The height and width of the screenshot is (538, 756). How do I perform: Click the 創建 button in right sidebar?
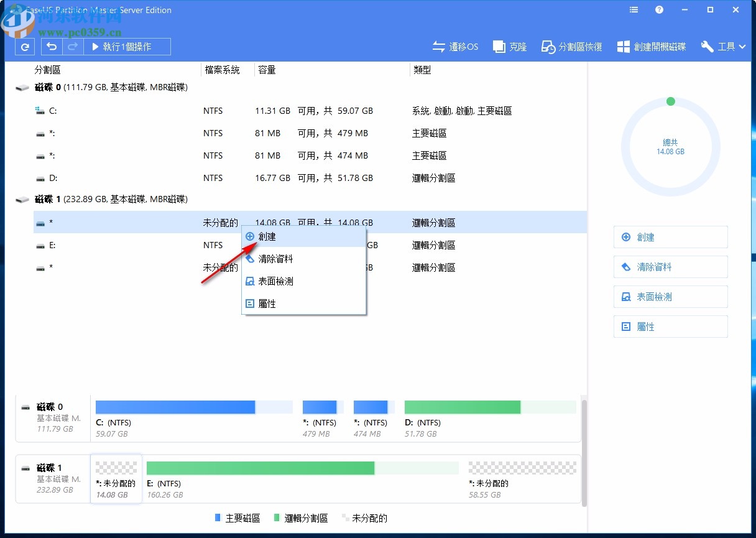click(670, 237)
